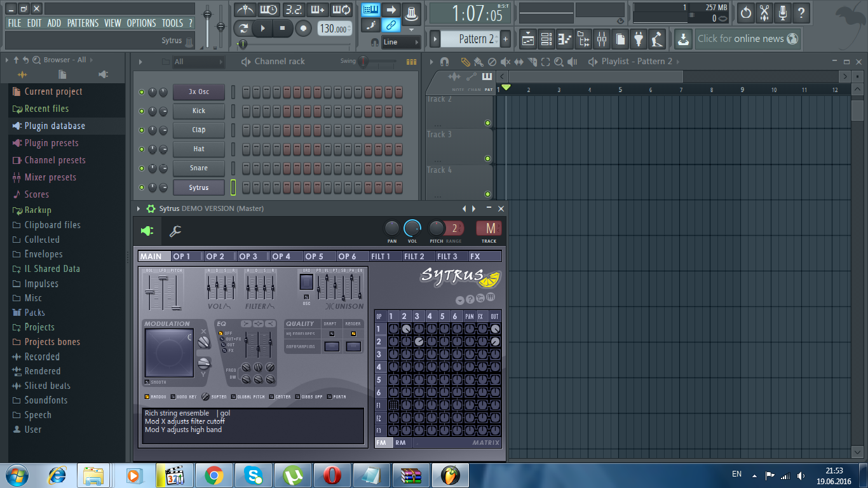The height and width of the screenshot is (488, 868).
Task: Click the undo history icon in toolbar
Action: [x=746, y=12]
